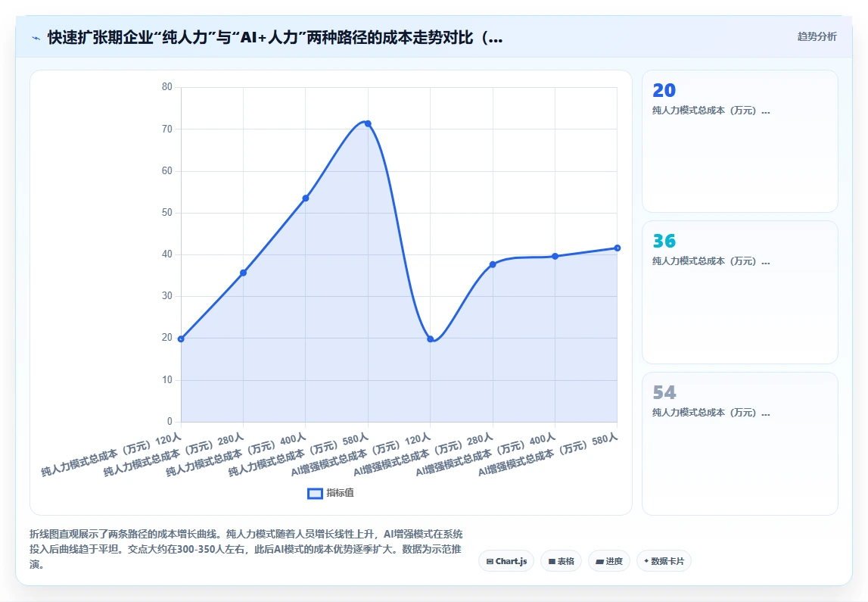Screen dimensions: 868x602
Task: Click the peak data point near 71
Action: click(368, 123)
